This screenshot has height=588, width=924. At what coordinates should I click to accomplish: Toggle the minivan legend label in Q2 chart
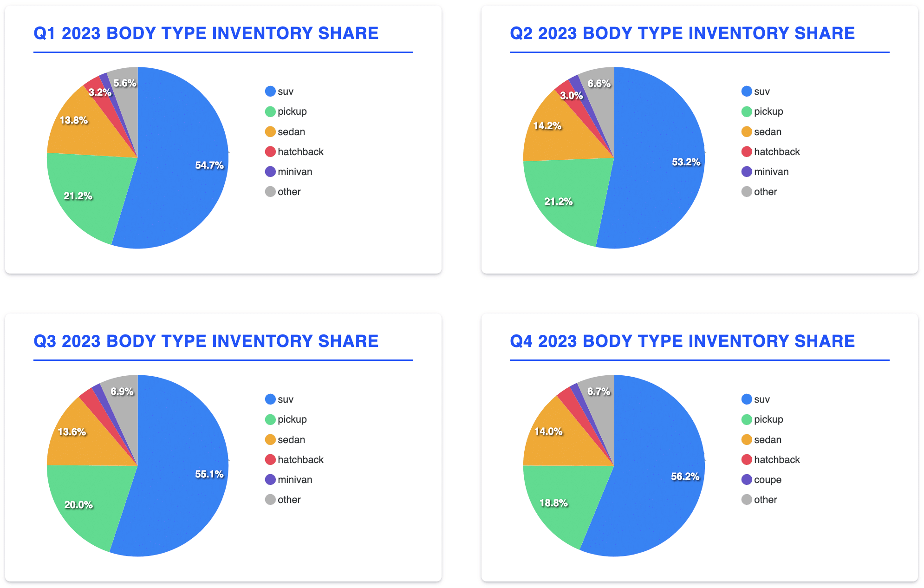(x=771, y=172)
